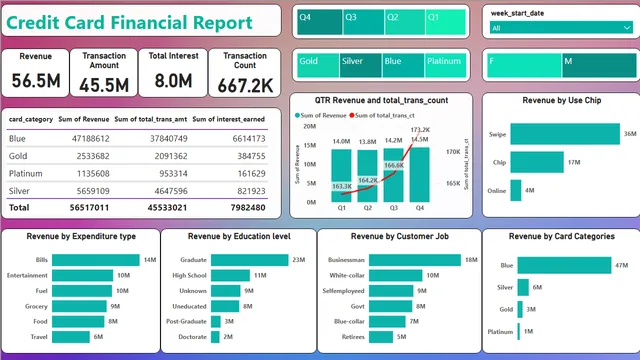Click the week_start_date dropdown chevron arrow
The width and height of the screenshot is (640, 360).
pos(627,28)
